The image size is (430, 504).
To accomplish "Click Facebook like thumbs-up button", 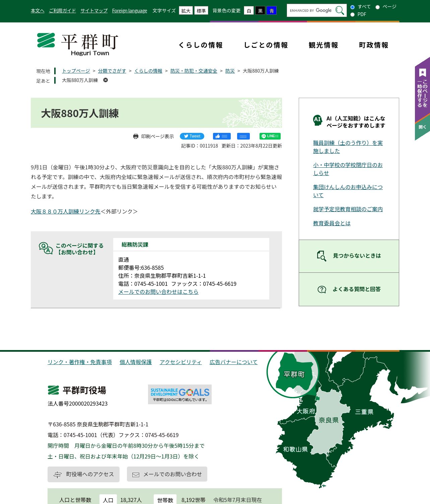I will point(222,136).
